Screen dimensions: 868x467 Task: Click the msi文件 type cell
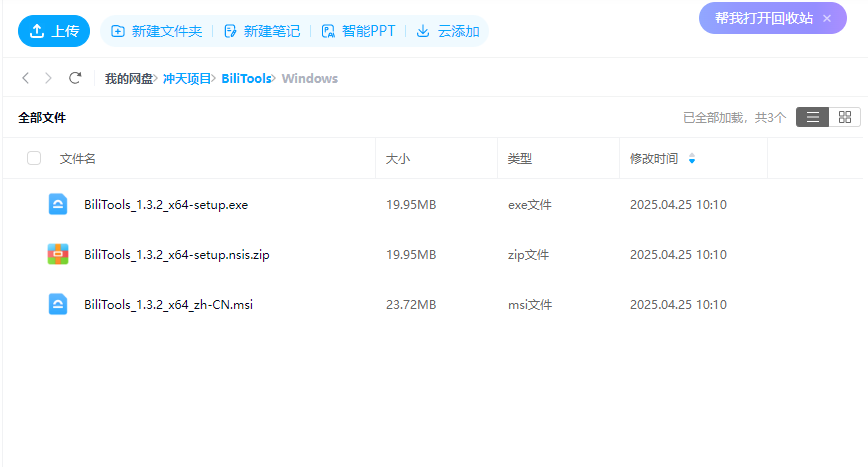coord(530,304)
